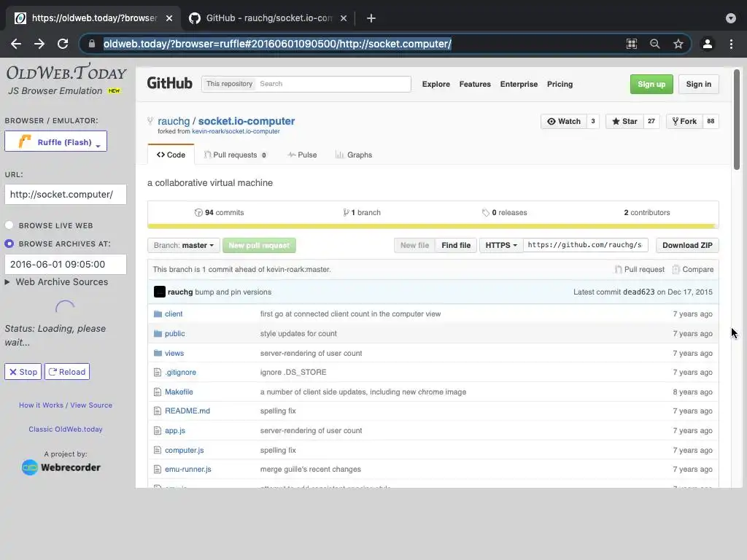Open the Pull requests tab
Viewport: 747px width, 560px height.
(236, 155)
